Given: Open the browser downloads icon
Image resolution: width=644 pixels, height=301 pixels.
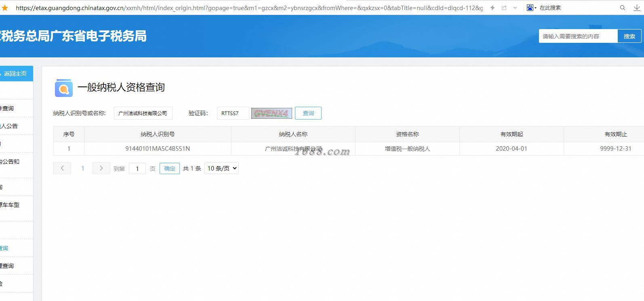Looking at the screenshot, I should pyautogui.click(x=637, y=8).
